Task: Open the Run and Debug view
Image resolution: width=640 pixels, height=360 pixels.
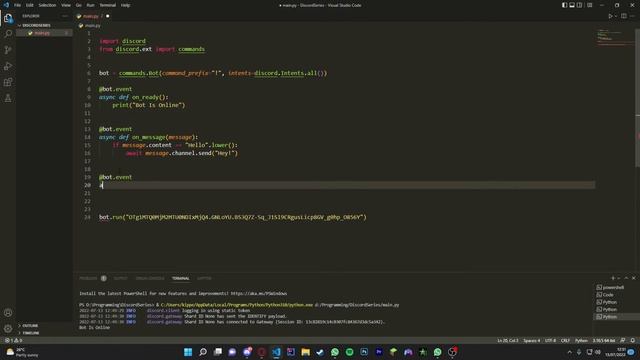Action: [x=8, y=66]
